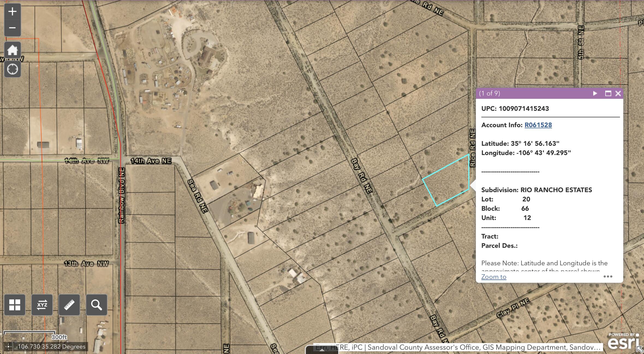This screenshot has width=644, height=354.
Task: Expand attribute table arrow at bottom
Action: click(322, 350)
